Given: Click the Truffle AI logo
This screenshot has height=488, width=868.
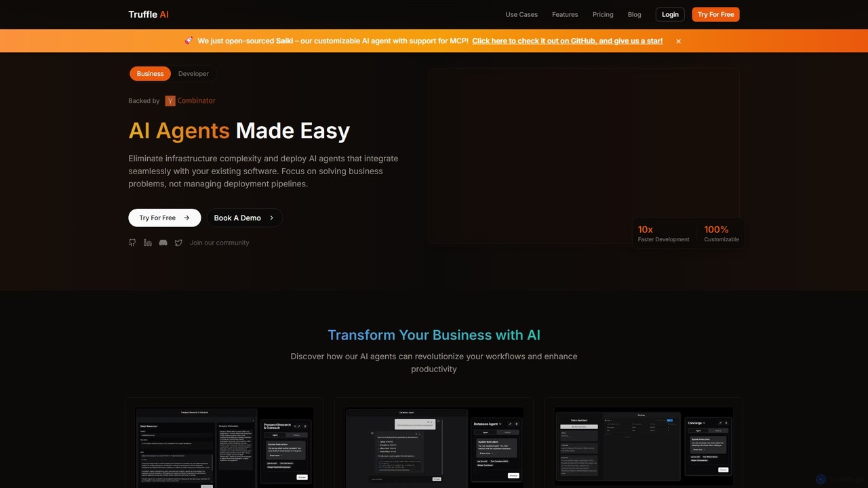Looking at the screenshot, I should (149, 14).
